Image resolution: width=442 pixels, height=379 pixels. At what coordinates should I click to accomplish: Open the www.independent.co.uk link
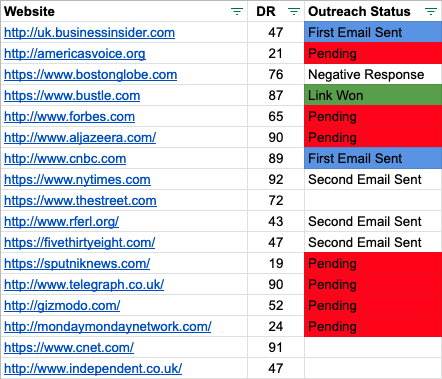point(93,369)
